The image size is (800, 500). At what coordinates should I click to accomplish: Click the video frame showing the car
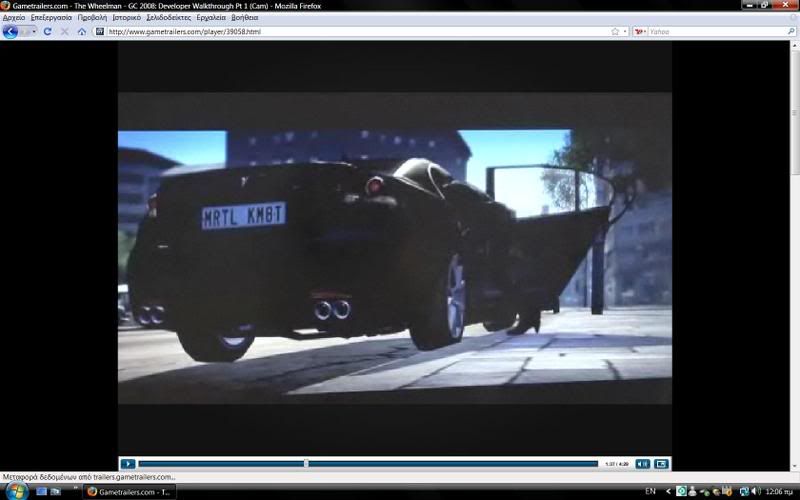[x=395, y=248]
